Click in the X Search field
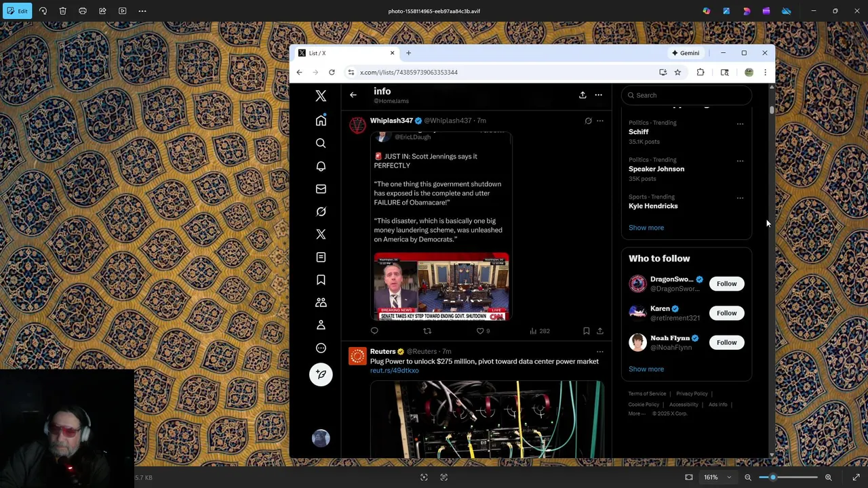Image resolution: width=868 pixels, height=488 pixels. 686,95
